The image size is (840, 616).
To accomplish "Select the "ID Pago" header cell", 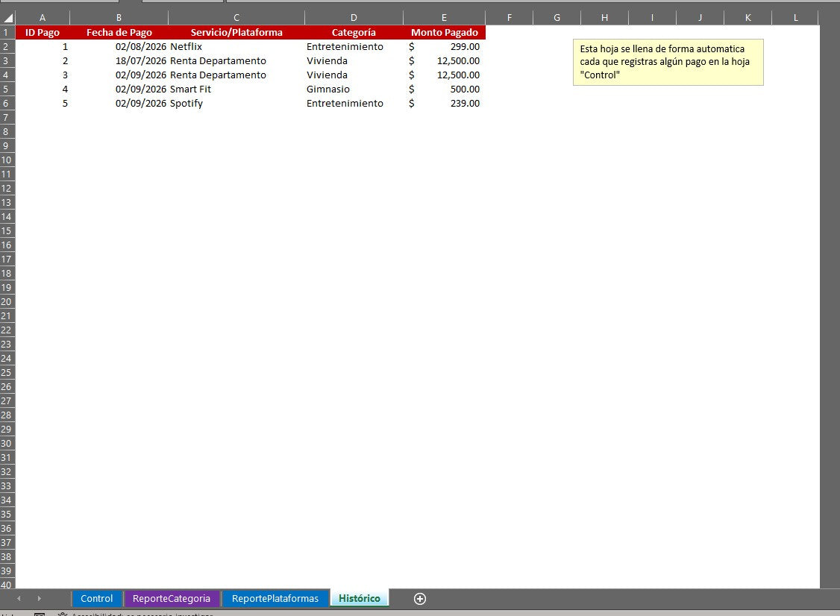I will point(43,32).
